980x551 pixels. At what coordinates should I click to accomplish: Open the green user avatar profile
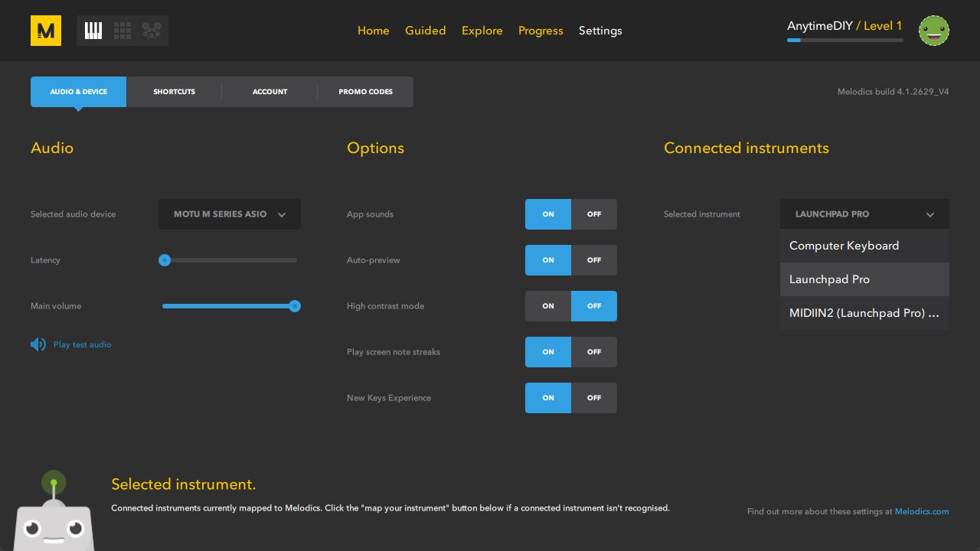coord(933,31)
